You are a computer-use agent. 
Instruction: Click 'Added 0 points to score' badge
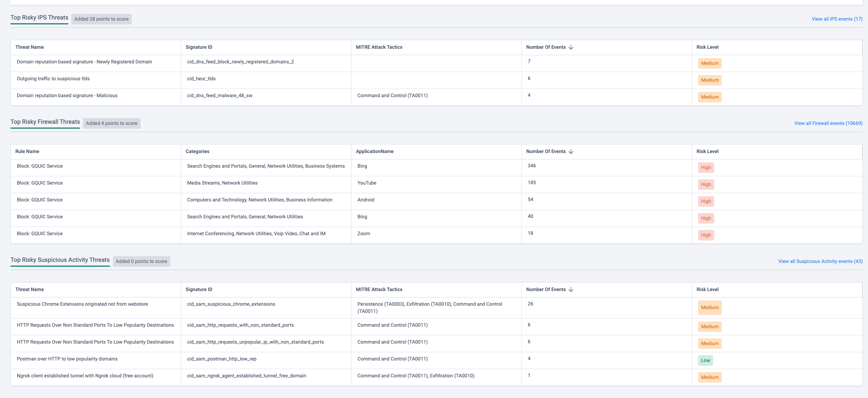pos(141,261)
